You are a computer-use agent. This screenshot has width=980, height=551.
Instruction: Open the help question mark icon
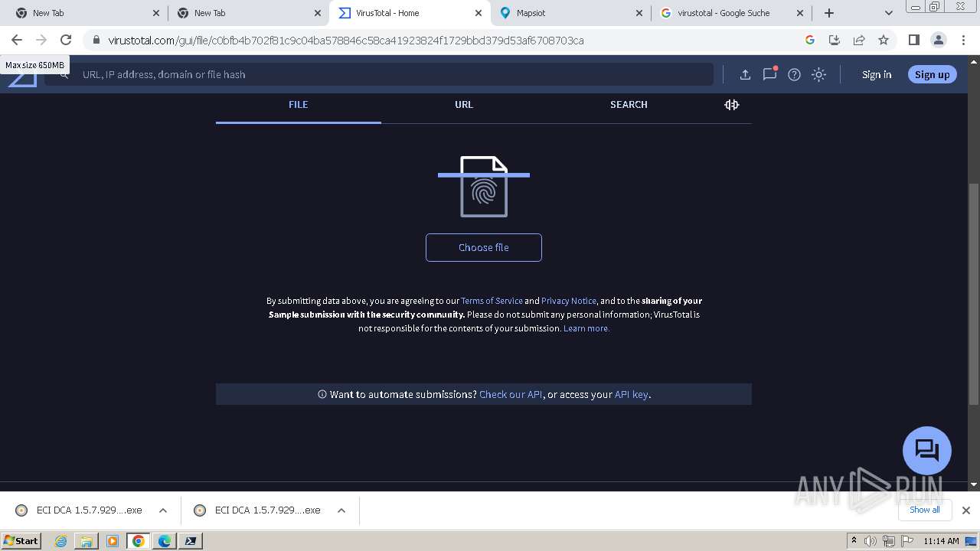point(794,74)
